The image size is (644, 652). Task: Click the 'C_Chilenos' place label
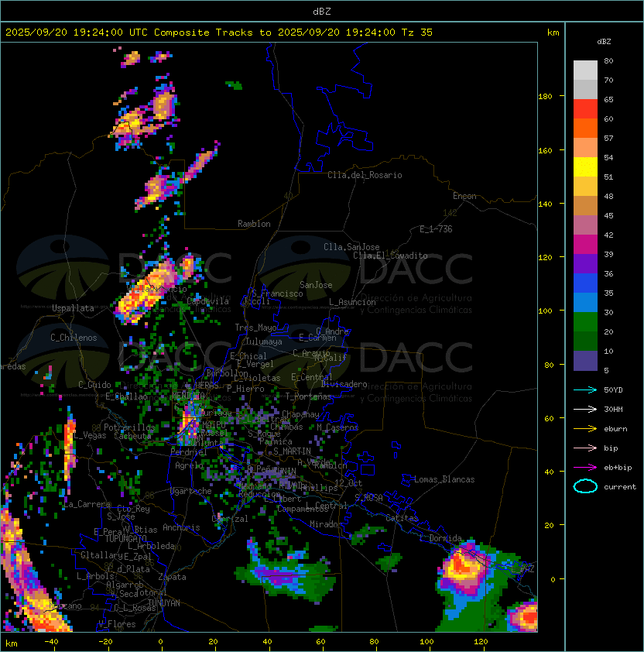[74, 338]
